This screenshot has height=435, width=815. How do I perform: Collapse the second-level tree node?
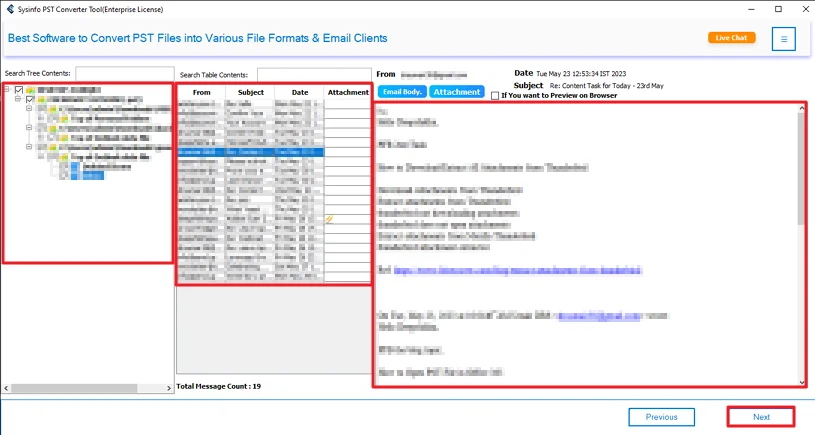point(19,100)
